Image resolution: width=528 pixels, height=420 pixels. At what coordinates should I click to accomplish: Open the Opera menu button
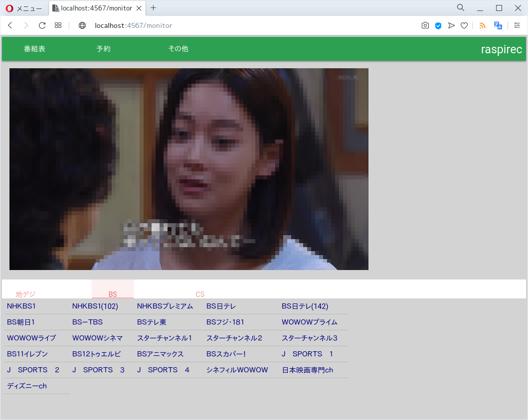click(x=23, y=8)
